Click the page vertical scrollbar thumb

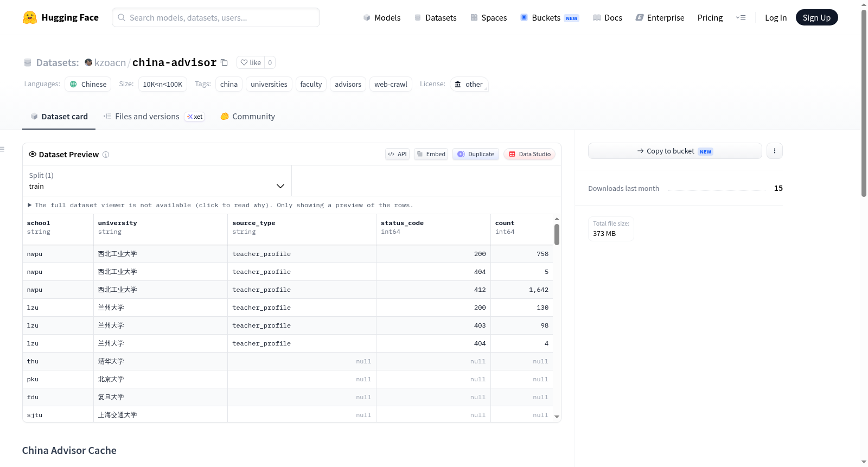click(864, 103)
